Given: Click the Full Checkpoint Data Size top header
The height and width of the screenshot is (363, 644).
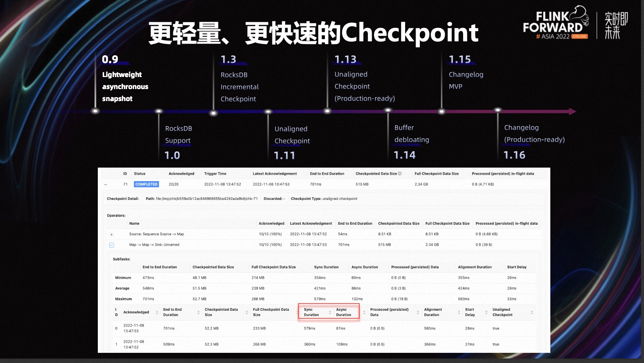Looking at the screenshot, I should click(437, 174).
